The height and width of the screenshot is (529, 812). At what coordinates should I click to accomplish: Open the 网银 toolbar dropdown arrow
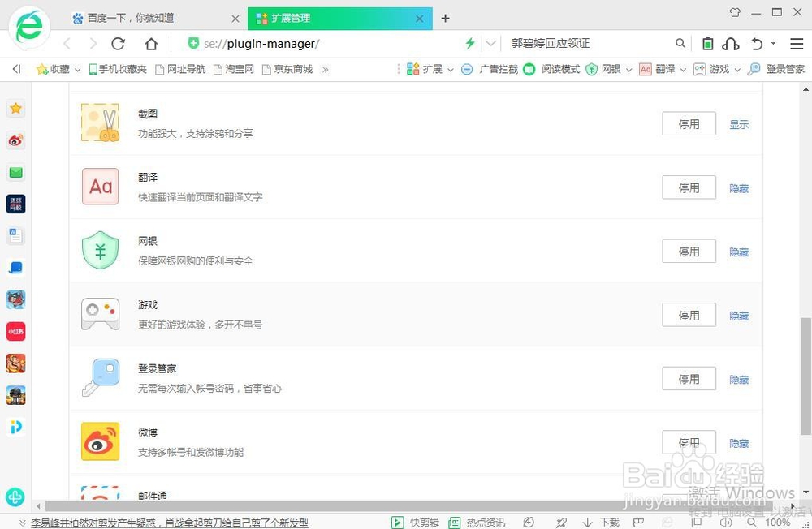click(629, 70)
